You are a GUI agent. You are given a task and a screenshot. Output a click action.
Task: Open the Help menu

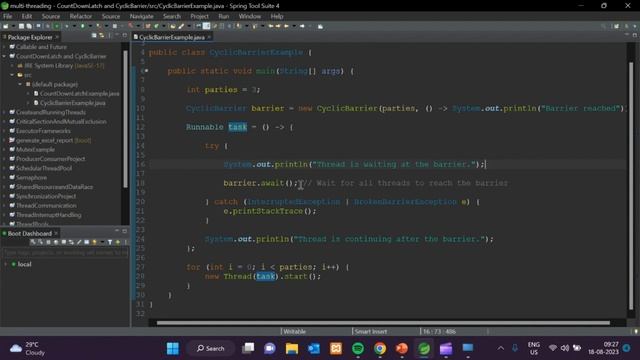(277, 16)
